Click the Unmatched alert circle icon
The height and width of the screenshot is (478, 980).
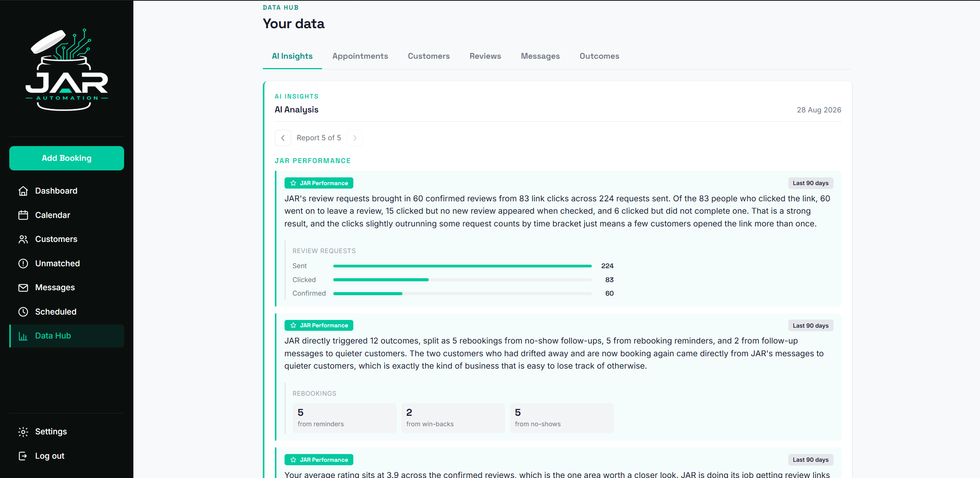tap(23, 264)
